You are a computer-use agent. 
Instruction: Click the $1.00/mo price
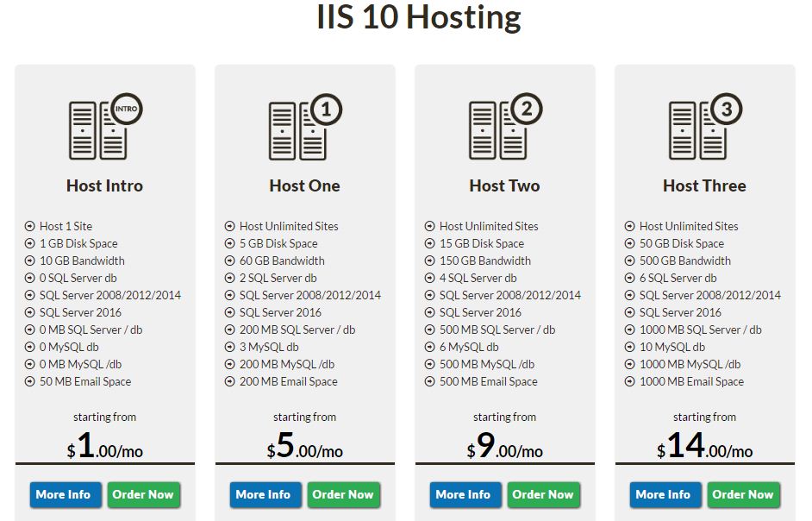click(104, 446)
